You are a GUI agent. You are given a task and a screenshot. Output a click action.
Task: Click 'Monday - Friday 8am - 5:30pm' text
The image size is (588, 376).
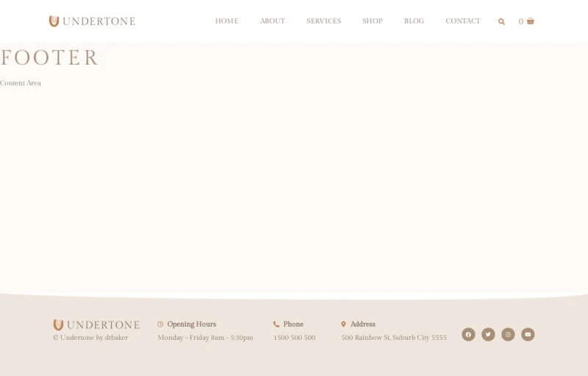coord(205,338)
